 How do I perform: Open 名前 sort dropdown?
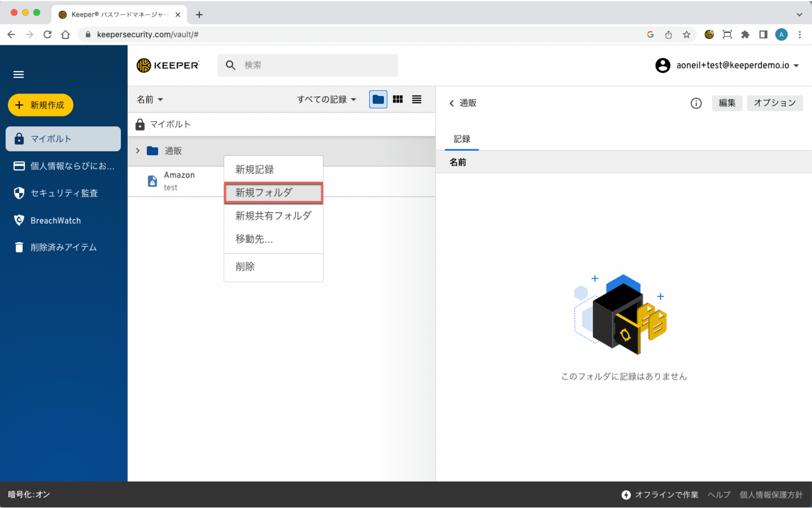tap(150, 99)
